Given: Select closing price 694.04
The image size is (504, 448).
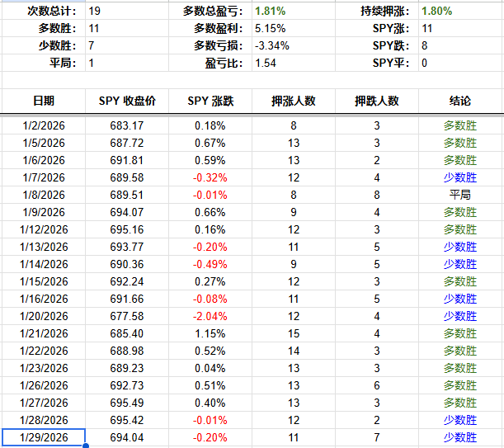Looking at the screenshot, I should pyautogui.click(x=127, y=438).
